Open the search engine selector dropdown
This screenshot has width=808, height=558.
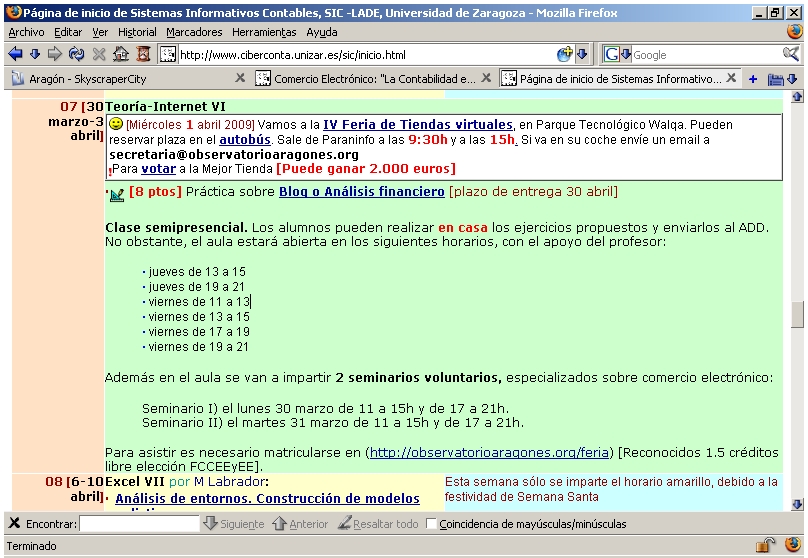click(x=617, y=54)
